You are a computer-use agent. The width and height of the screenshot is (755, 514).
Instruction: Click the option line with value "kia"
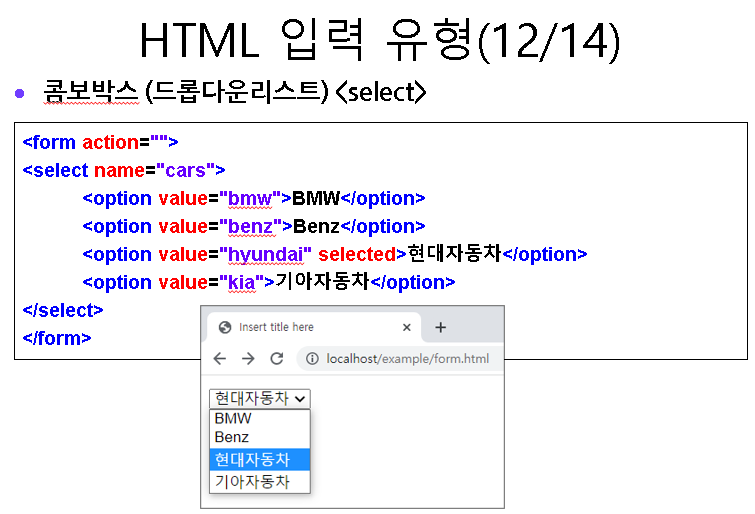(x=269, y=282)
